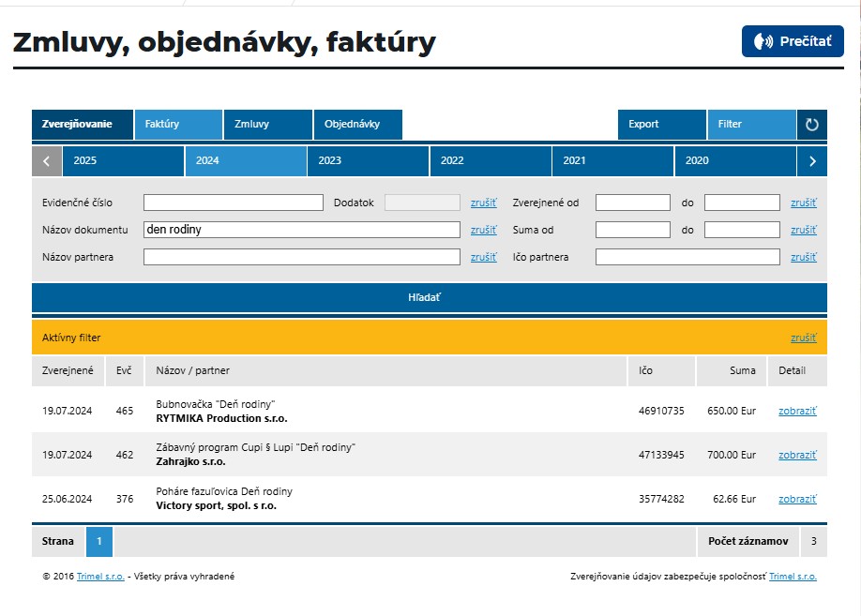Toggle the Filter panel
The width and height of the screenshot is (861, 616).
(x=751, y=125)
